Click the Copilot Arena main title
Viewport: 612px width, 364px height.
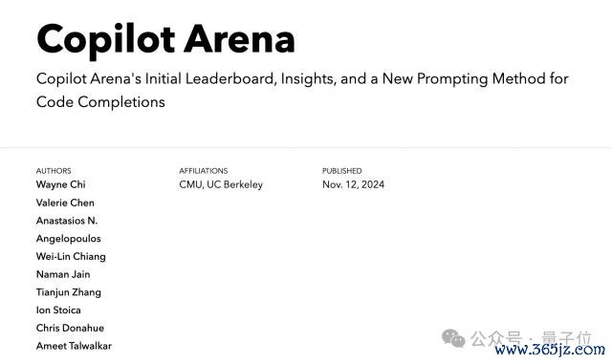pyautogui.click(x=165, y=40)
